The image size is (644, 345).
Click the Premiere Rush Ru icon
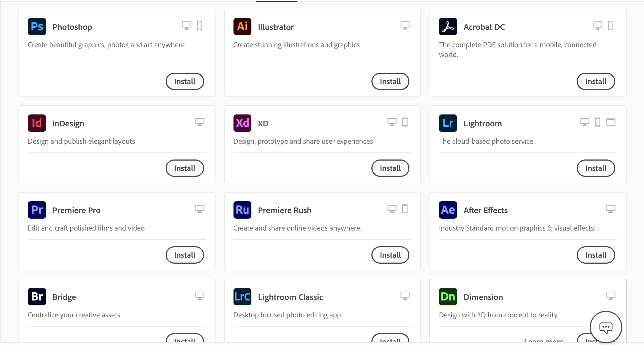click(242, 210)
